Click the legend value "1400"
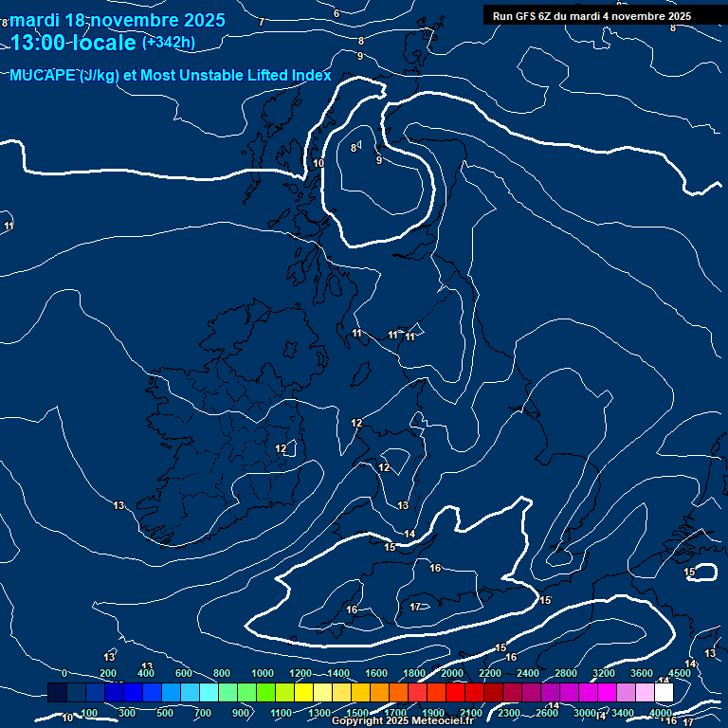This screenshot has width=728, height=728. coord(338,673)
